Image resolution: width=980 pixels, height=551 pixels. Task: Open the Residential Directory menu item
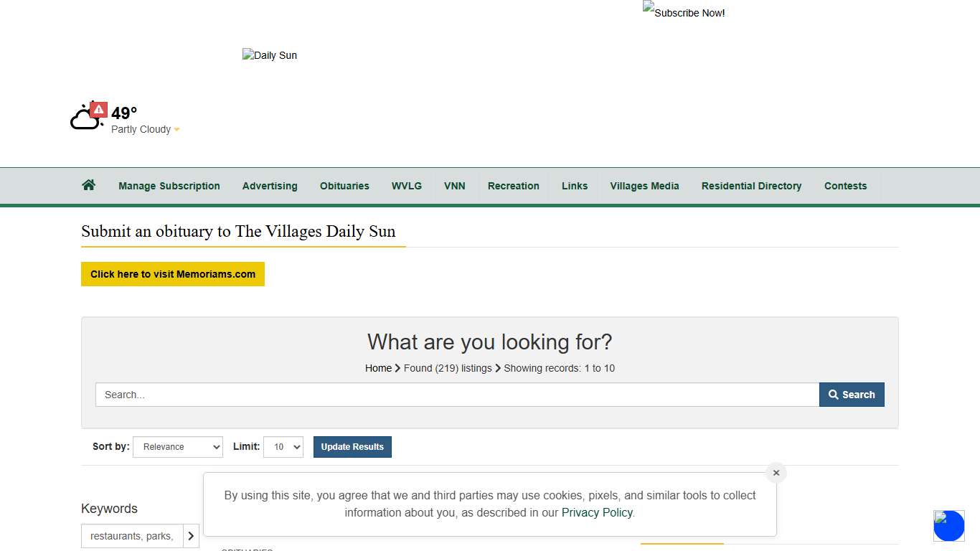(x=751, y=186)
